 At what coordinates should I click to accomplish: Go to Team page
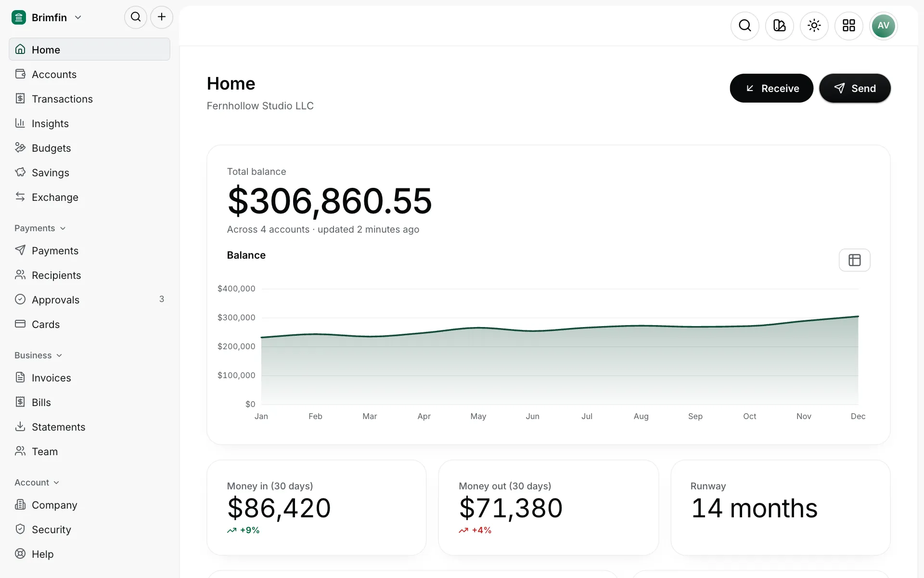click(x=90, y=451)
